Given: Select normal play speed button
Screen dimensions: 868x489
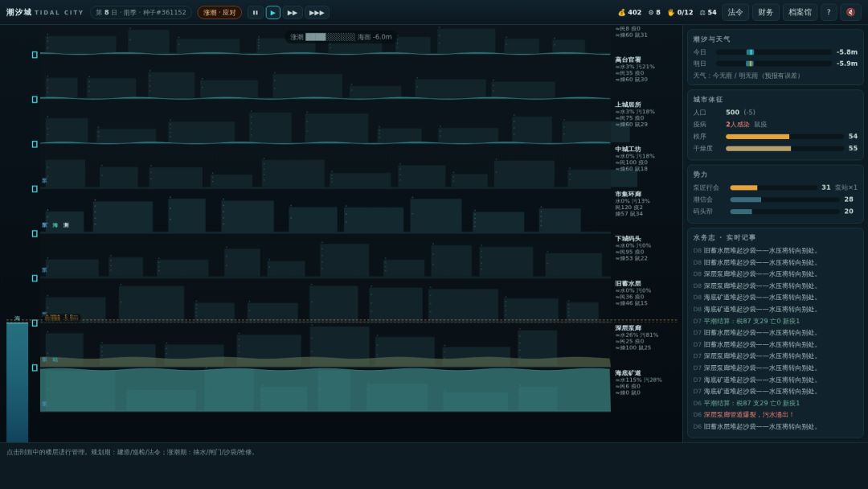Looking at the screenshot, I should [273, 12].
